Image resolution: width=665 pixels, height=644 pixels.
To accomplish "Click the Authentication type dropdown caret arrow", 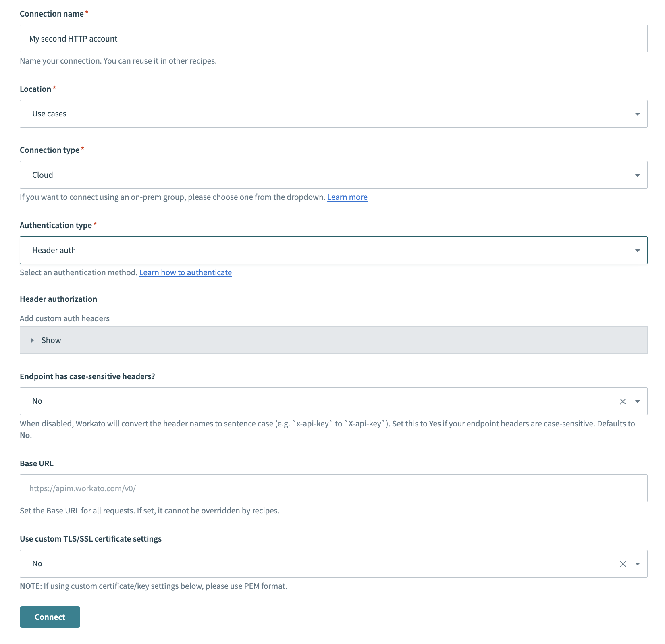I will pos(638,250).
